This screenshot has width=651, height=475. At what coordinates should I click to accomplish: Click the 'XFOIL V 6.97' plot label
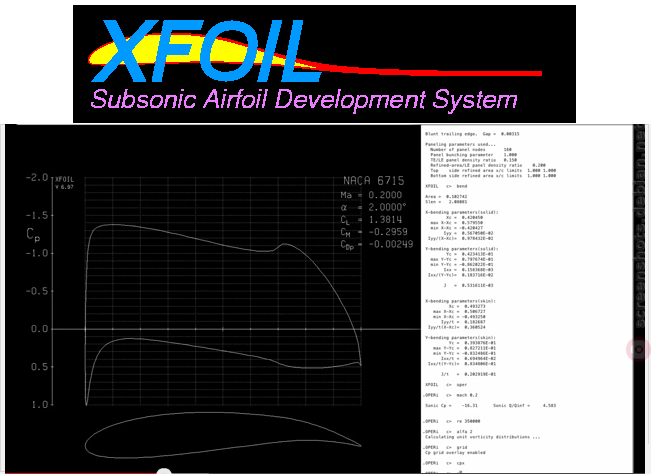(64, 183)
